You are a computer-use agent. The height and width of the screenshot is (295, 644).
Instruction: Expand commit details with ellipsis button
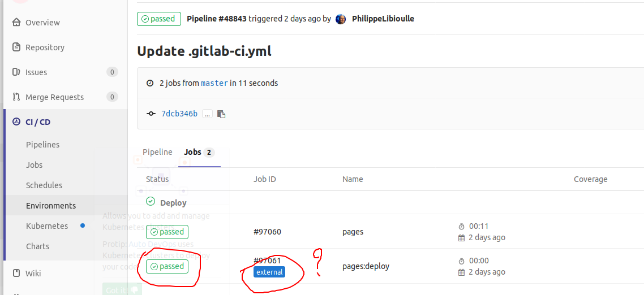pos(207,114)
